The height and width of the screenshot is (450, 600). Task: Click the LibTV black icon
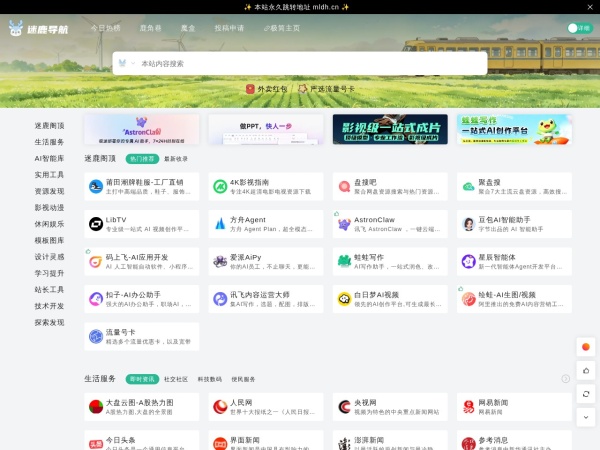pyautogui.click(x=96, y=224)
